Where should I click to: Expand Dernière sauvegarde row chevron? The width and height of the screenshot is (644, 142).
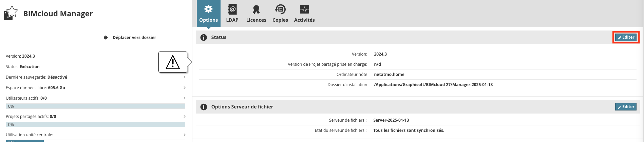[185, 77]
